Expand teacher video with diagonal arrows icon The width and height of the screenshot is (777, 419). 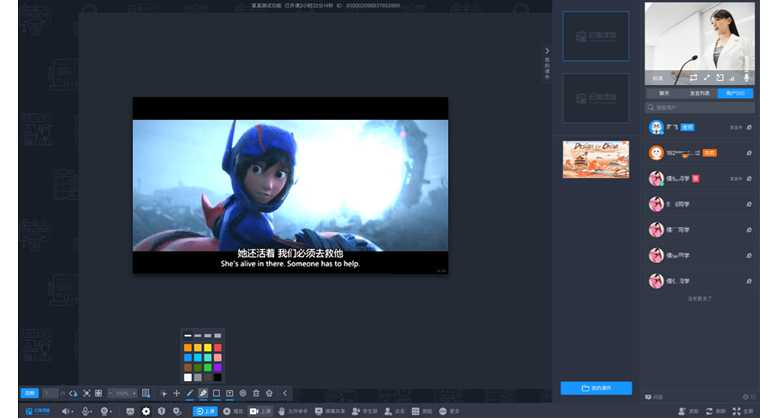pyautogui.click(x=707, y=78)
